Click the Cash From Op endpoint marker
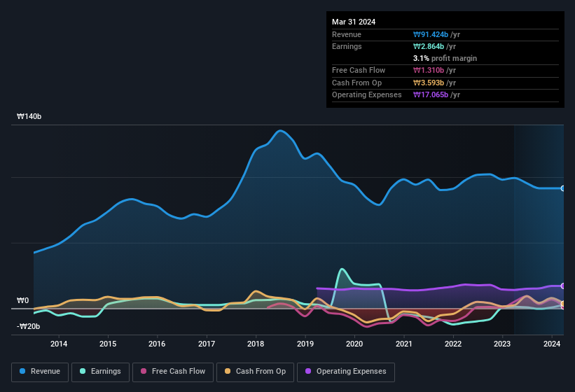This screenshot has height=392, width=575. coord(563,303)
